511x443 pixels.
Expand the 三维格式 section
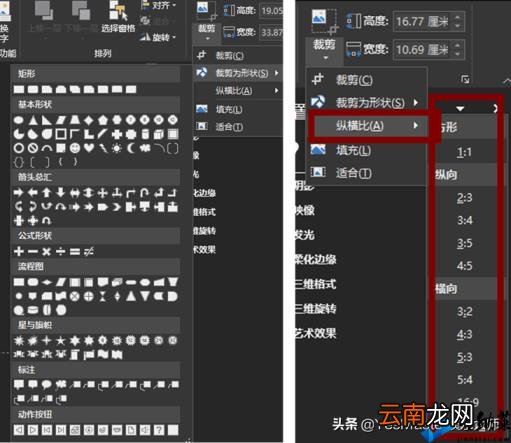(x=315, y=284)
